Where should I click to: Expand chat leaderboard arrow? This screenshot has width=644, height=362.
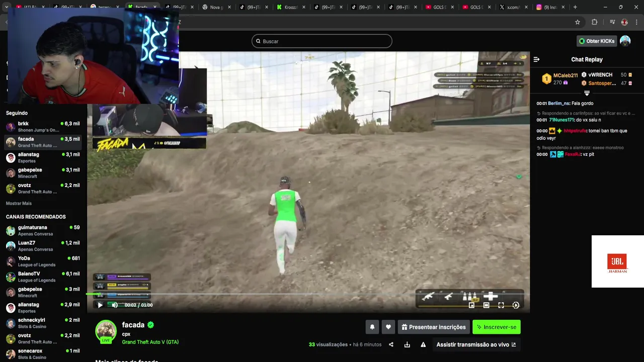tap(587, 93)
